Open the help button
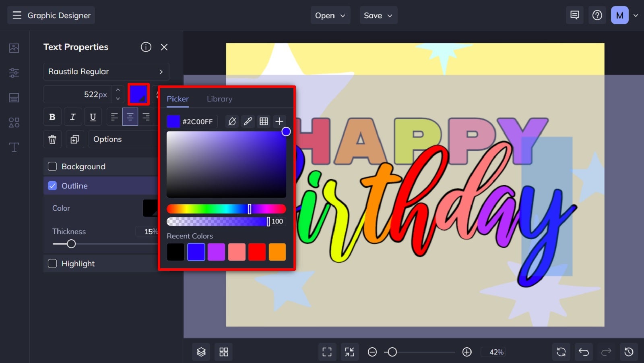The height and width of the screenshot is (363, 644). (597, 15)
